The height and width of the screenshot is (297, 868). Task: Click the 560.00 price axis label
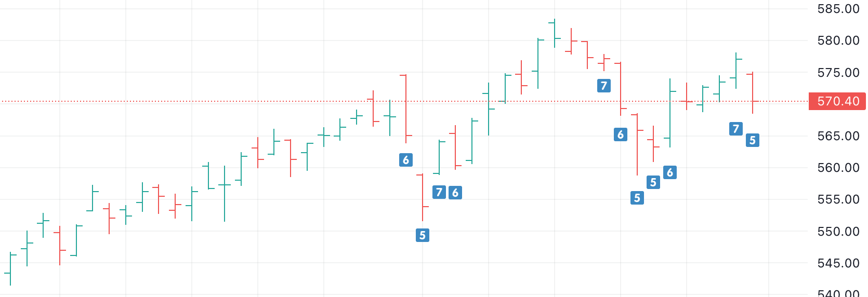838,168
